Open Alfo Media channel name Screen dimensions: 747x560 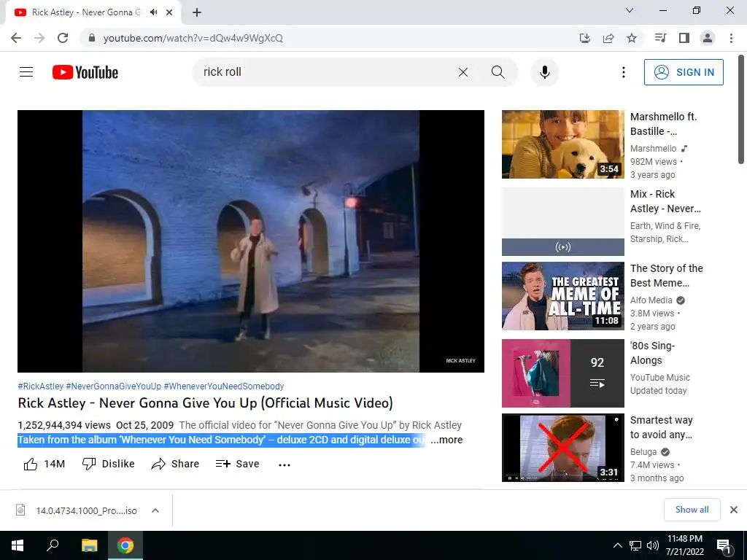pos(651,300)
